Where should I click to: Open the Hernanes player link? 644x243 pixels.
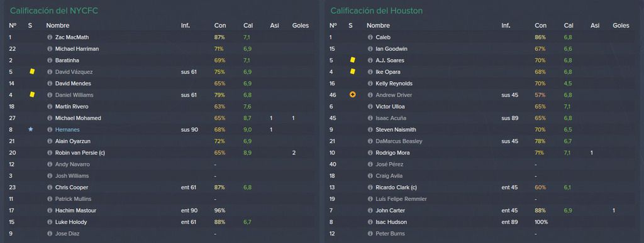[x=67, y=129]
